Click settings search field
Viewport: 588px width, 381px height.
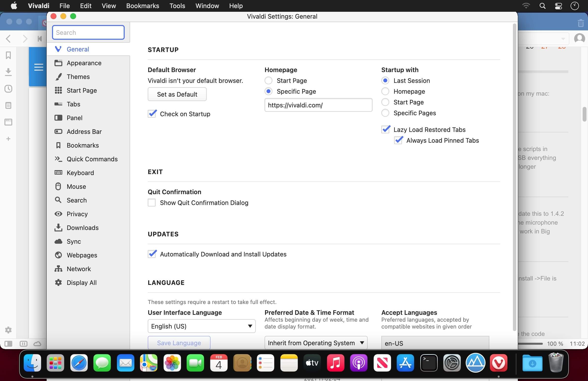[88, 32]
